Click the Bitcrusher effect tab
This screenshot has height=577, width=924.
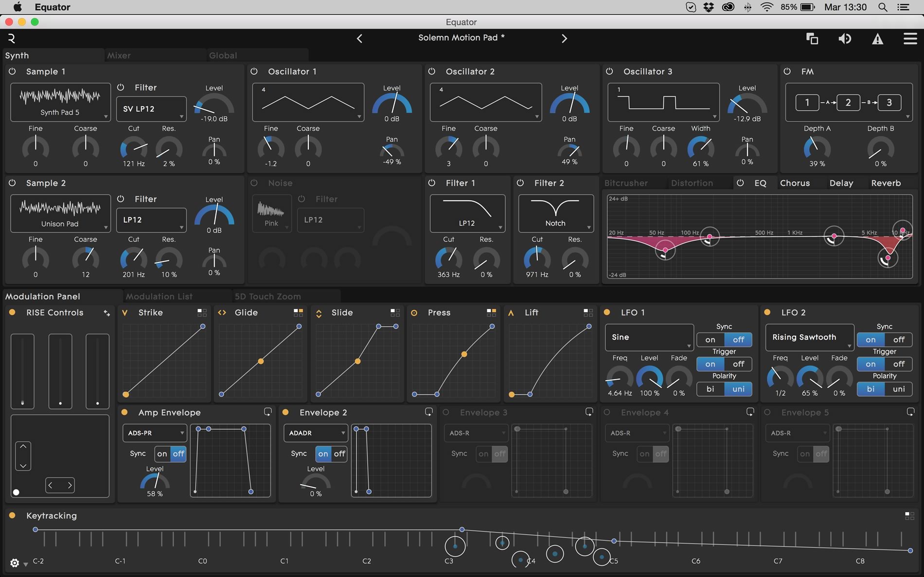click(x=626, y=183)
